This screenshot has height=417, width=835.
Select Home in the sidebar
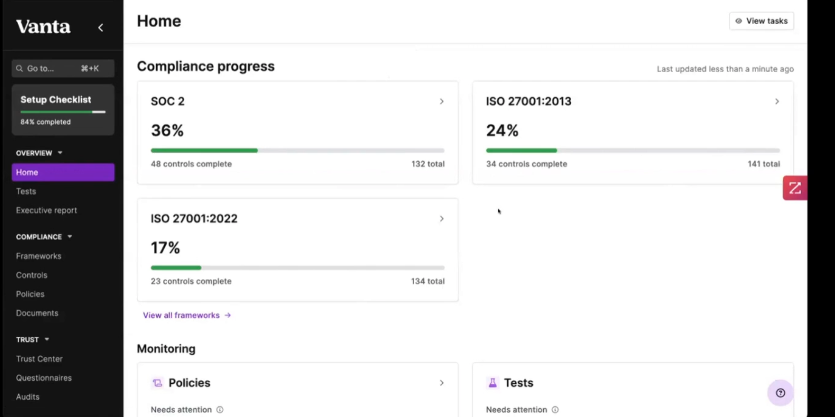[x=63, y=172]
